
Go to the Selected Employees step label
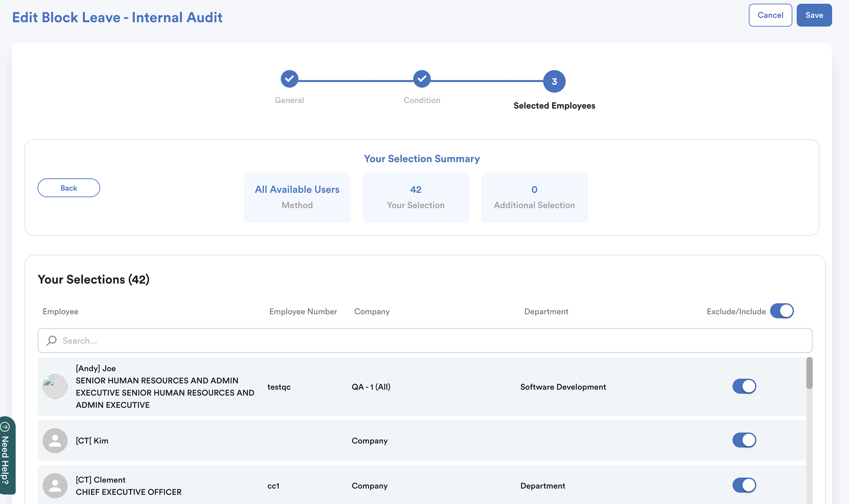point(554,106)
